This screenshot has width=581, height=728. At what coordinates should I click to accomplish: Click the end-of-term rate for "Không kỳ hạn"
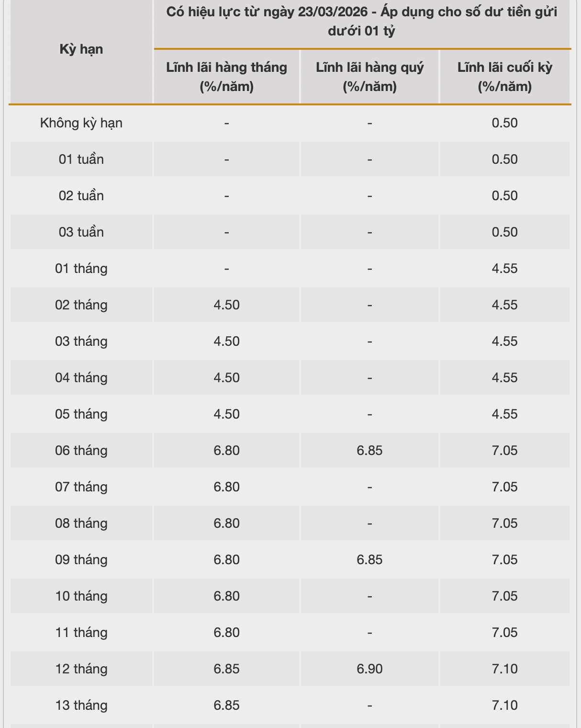505,123
